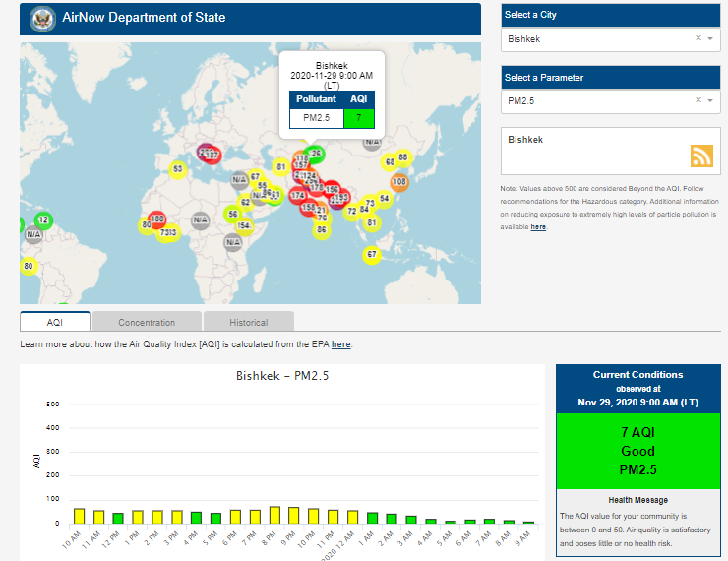Clear the PM2.5 parameter selection
This screenshot has height=561, width=728.
[x=698, y=100]
